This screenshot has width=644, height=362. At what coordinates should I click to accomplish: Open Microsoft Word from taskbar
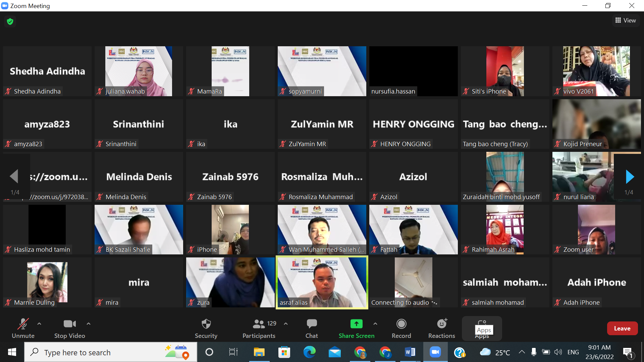coord(410,352)
